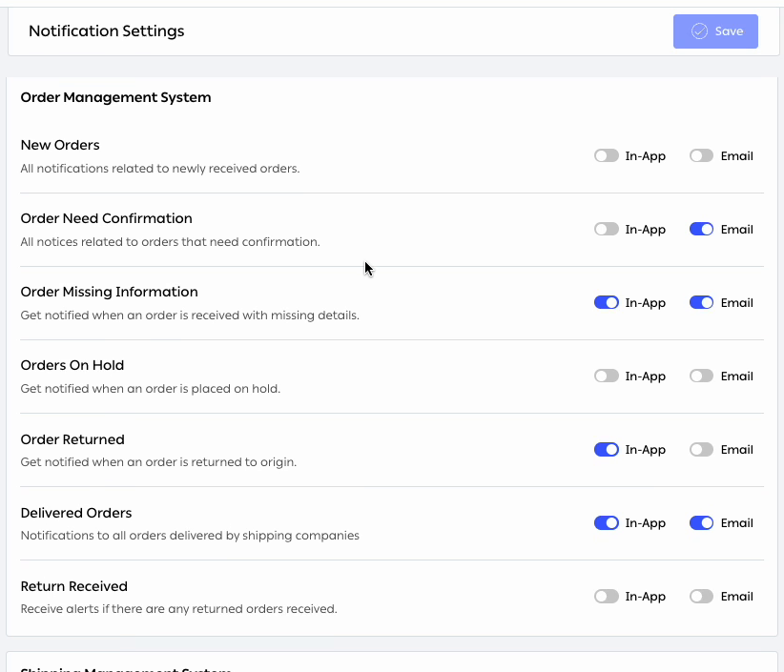Click 'Get notified when an order is returned to origin.'
784x672 pixels.
tap(158, 462)
